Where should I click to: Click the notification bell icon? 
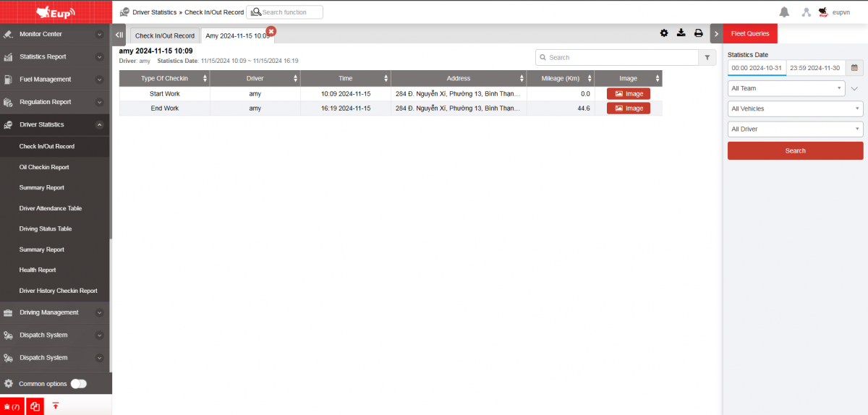tap(784, 12)
